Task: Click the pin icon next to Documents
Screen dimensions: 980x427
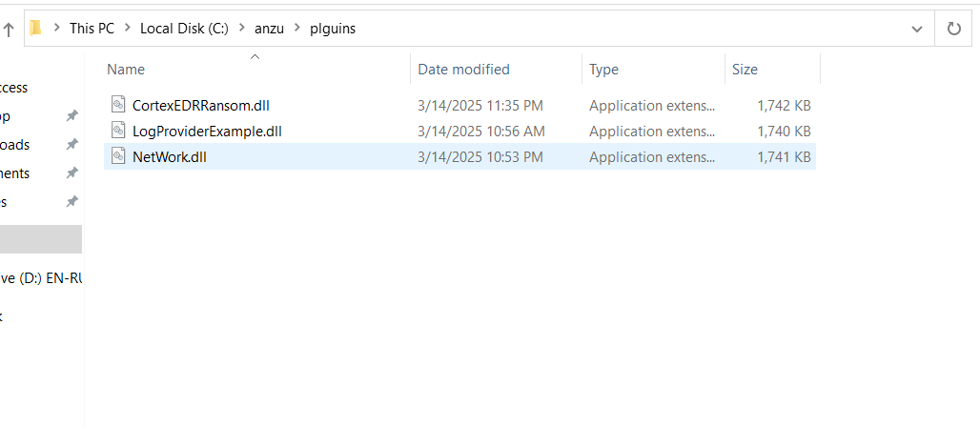Action: (x=71, y=173)
